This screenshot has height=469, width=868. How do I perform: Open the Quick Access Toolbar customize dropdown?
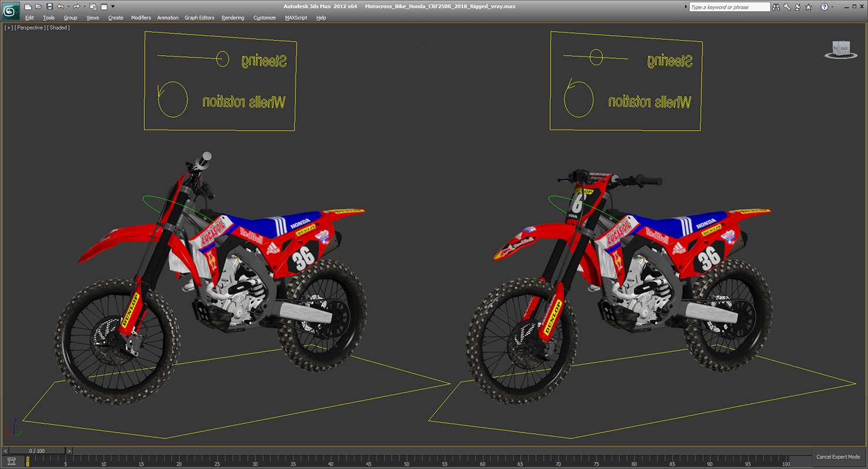[113, 6]
